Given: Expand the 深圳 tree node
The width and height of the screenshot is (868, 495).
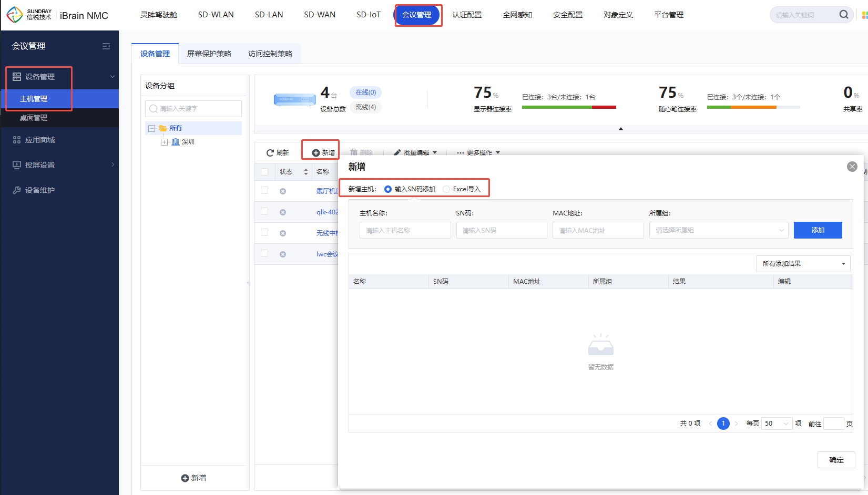Looking at the screenshot, I should tap(165, 142).
